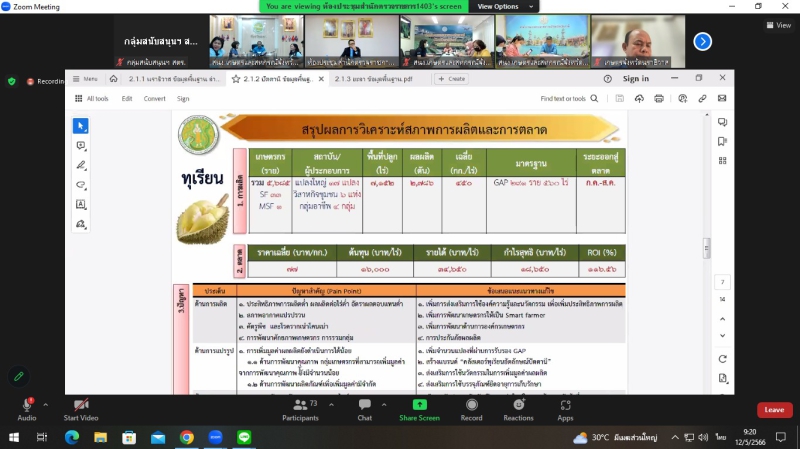Select the arrow selection tool in Acrobat
Screen dimensions: 800x449
(81, 125)
